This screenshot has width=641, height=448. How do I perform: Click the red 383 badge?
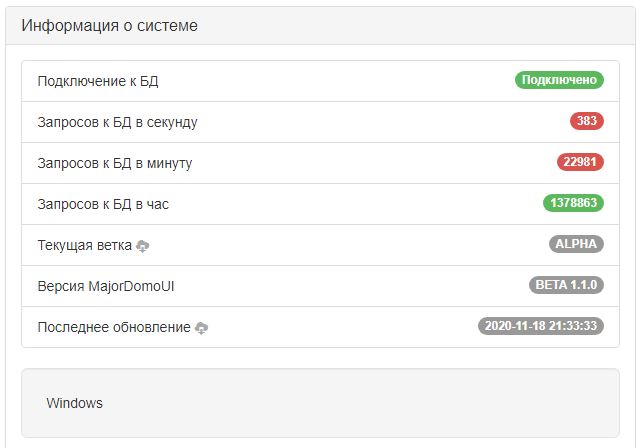click(587, 121)
